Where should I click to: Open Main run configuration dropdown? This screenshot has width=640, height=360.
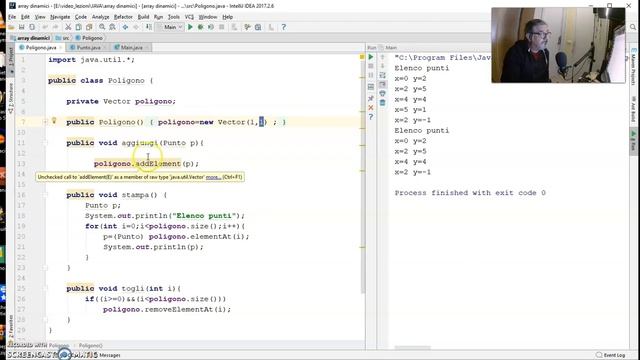170,27
